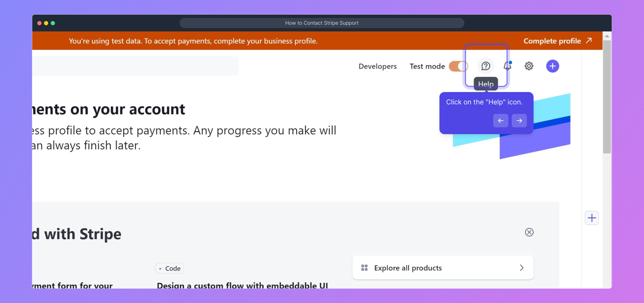Screen dimensions: 644x303
Task: Click the vertical scrollbar thumb
Action: click(607, 97)
